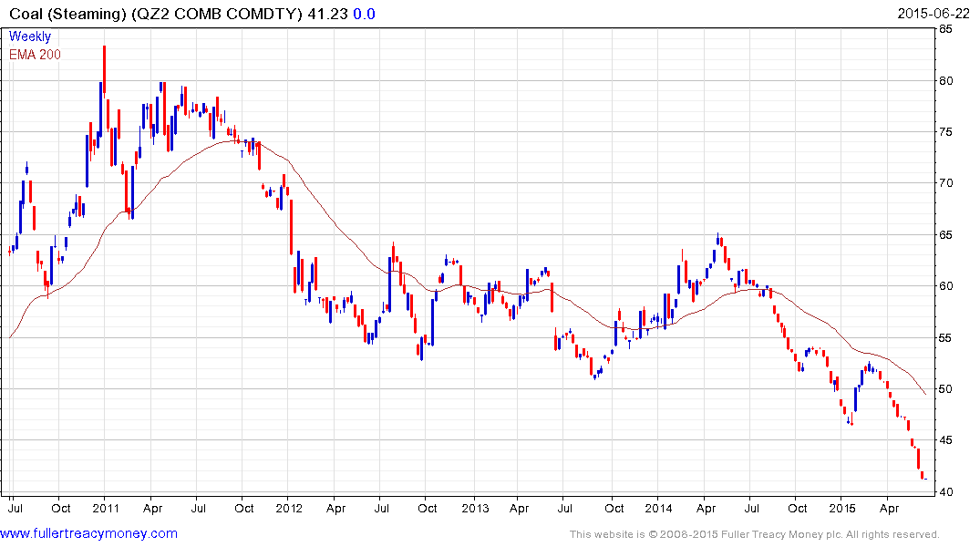Click the 2012 x-axis label
Viewport: 980px width, 547px height.
click(289, 508)
